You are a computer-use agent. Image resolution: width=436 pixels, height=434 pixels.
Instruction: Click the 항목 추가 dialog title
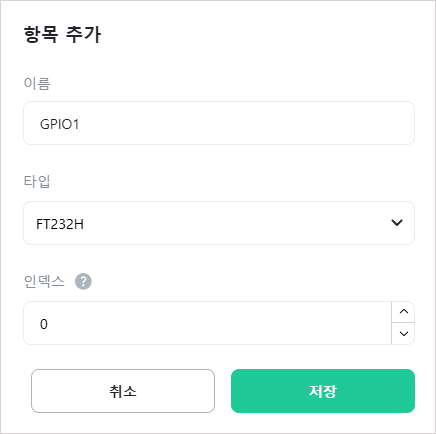(62, 34)
